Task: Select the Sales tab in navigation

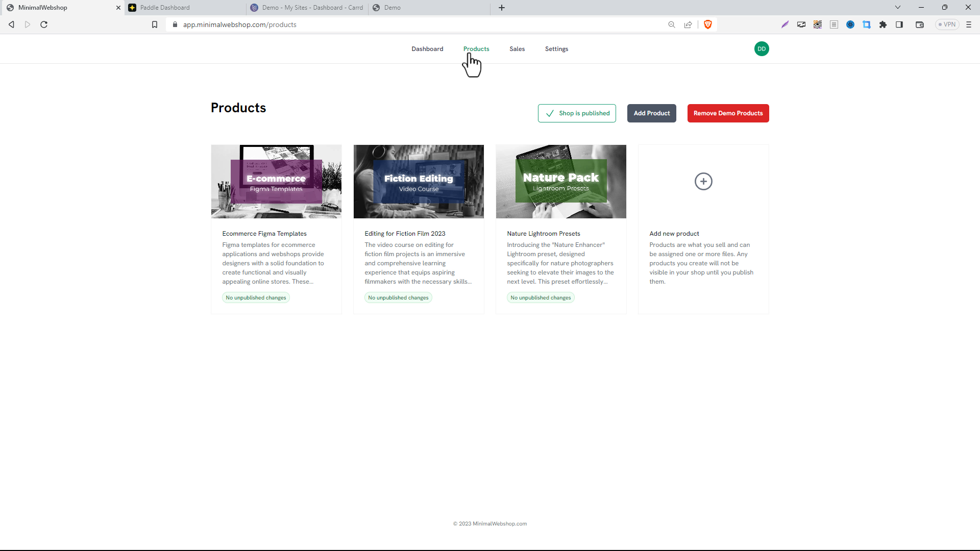Action: coord(518,48)
